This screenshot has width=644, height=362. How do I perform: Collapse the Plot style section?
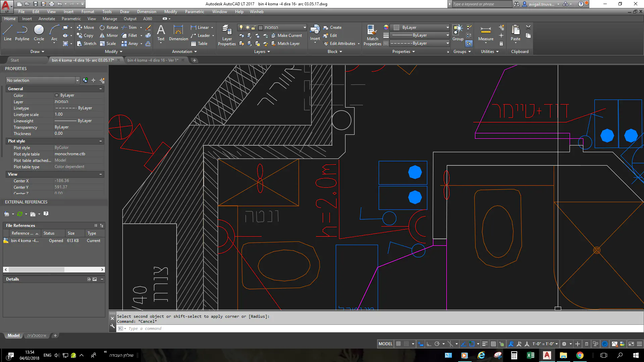click(100, 141)
